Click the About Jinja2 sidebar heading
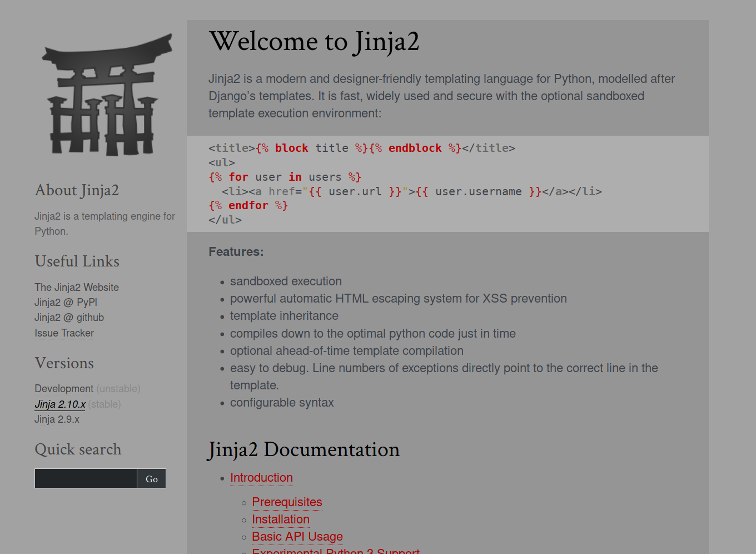The height and width of the screenshot is (554, 756). pos(77,190)
